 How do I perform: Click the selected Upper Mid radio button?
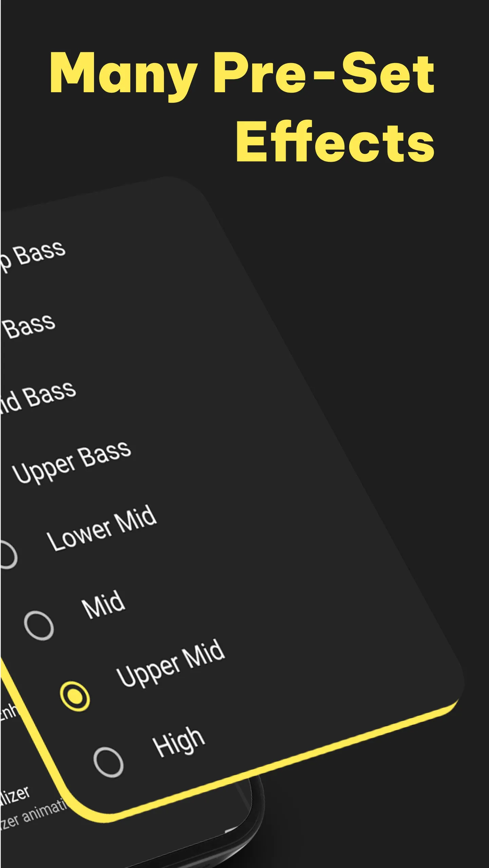click(x=75, y=696)
